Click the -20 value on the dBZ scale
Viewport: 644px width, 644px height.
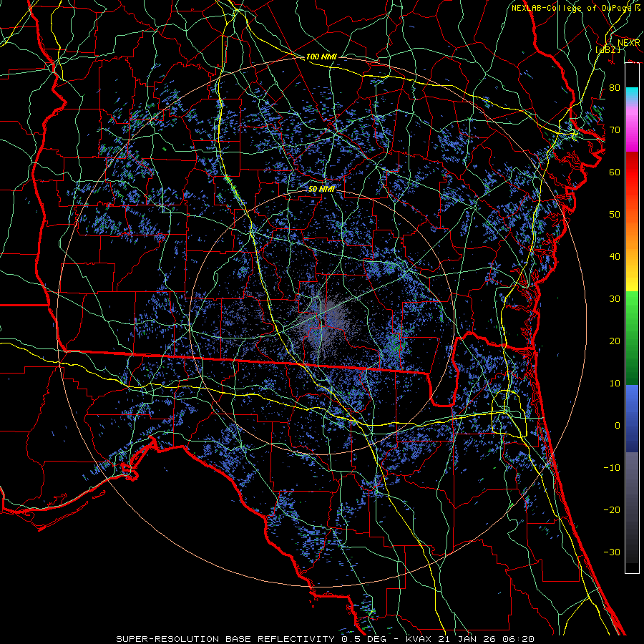pyautogui.click(x=612, y=510)
